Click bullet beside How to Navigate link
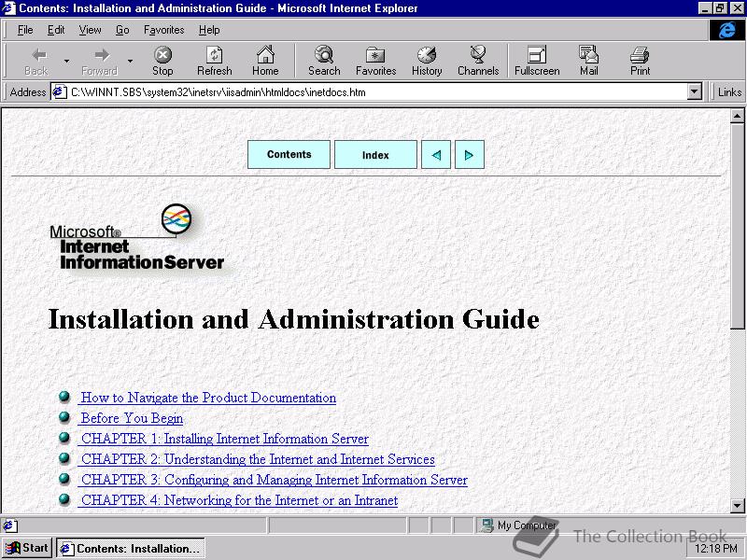This screenshot has width=747, height=560. pos(64,397)
